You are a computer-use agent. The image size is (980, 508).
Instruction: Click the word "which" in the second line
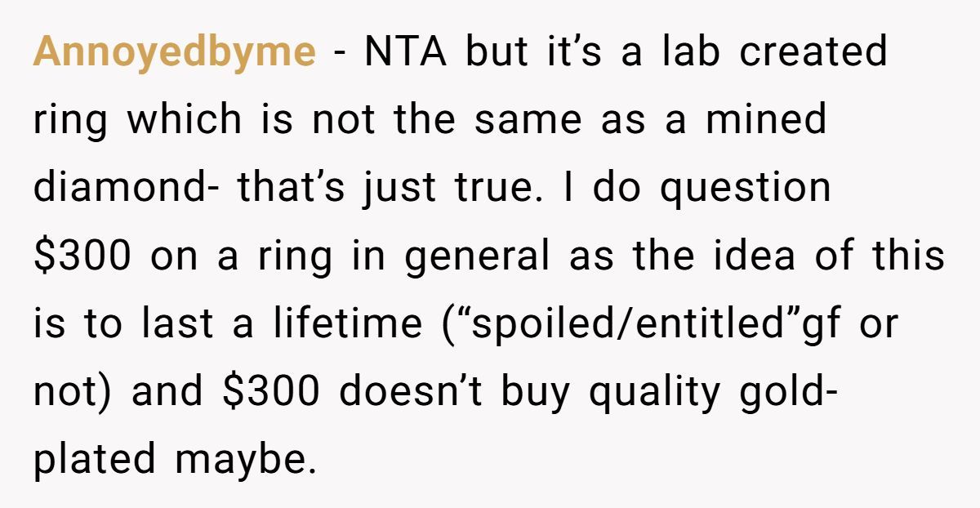tap(184, 120)
